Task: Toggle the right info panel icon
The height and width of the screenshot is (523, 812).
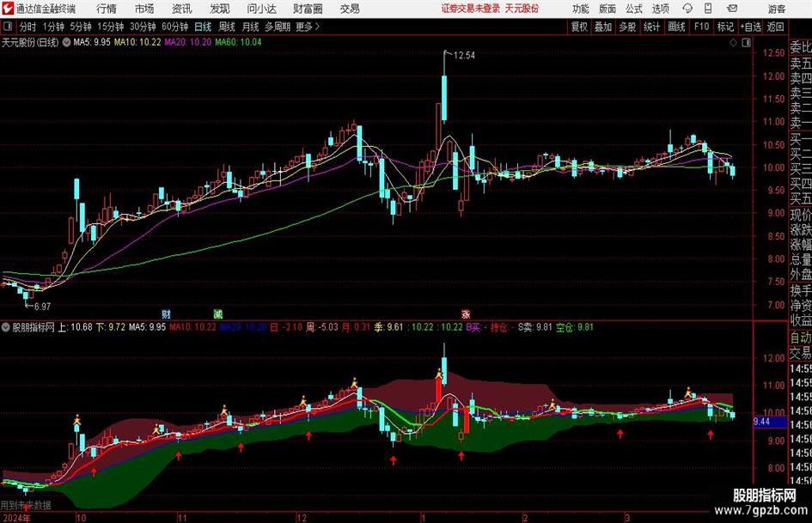Action: click(746, 42)
